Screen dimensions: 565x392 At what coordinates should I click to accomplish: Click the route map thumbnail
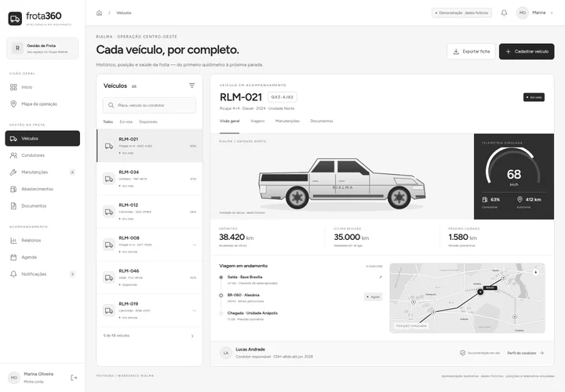point(468,298)
